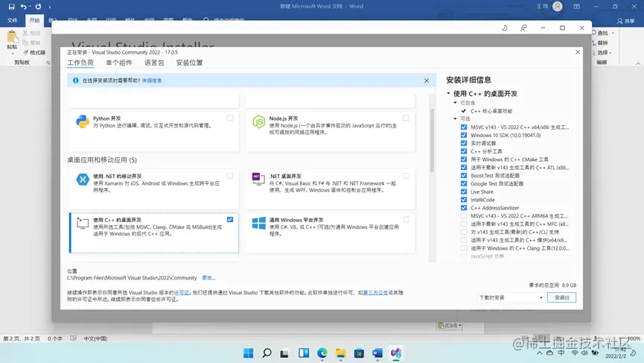Uncheck C++ AddressSanitizer component

click(x=464, y=208)
